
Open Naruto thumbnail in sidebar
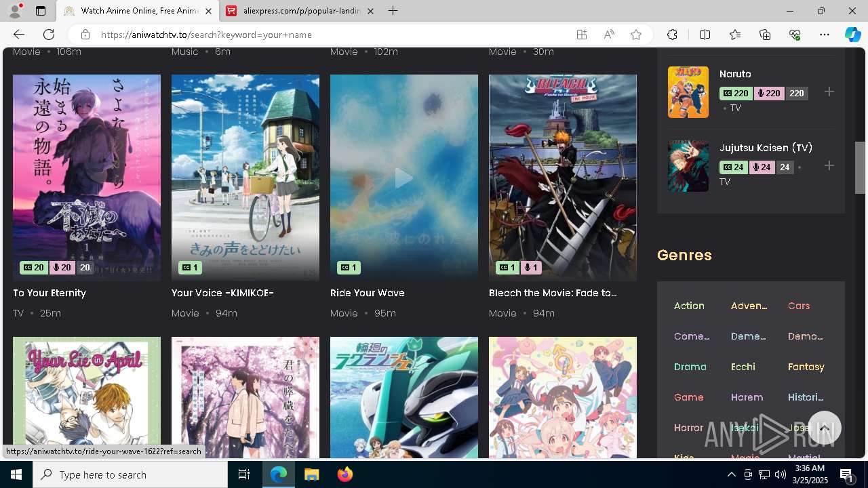tap(688, 92)
